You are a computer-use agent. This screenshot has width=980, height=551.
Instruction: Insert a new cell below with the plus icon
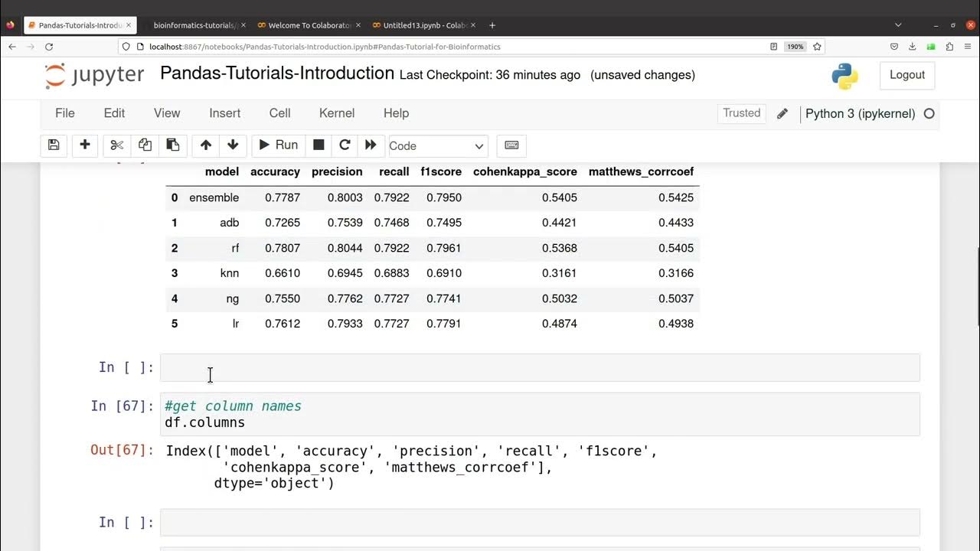click(x=85, y=145)
